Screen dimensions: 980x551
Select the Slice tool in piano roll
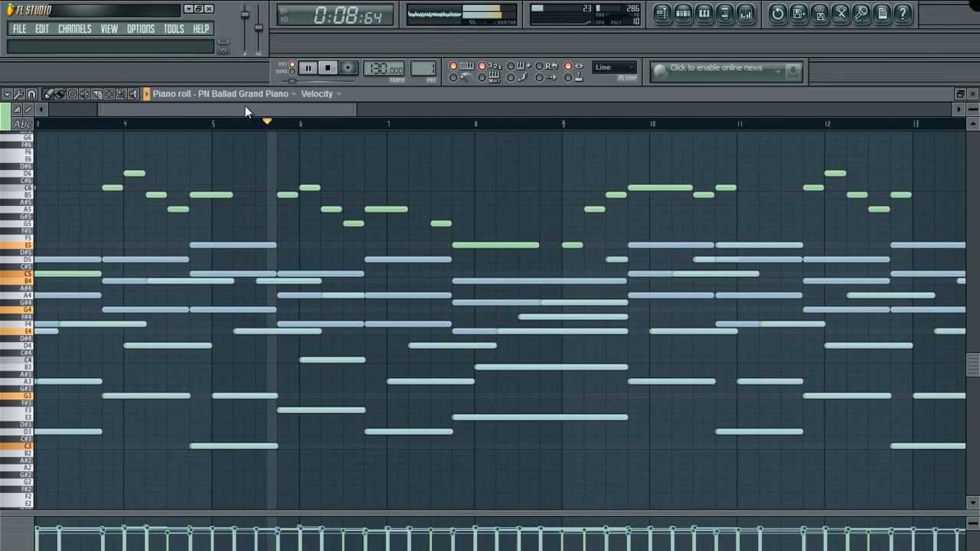[97, 94]
